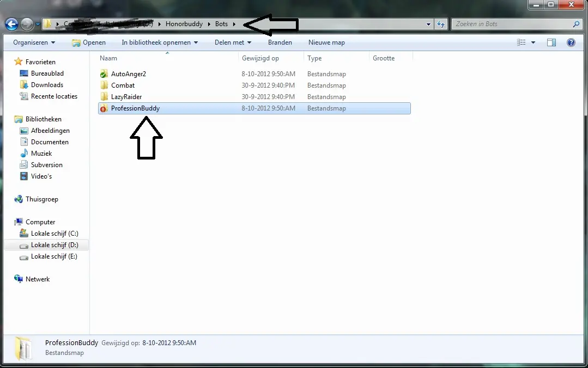Open the Organiseren menu
This screenshot has width=588, height=368.
(34, 42)
